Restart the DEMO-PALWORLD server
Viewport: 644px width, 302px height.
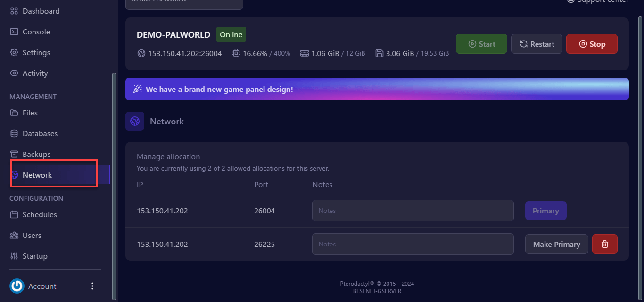click(x=537, y=44)
